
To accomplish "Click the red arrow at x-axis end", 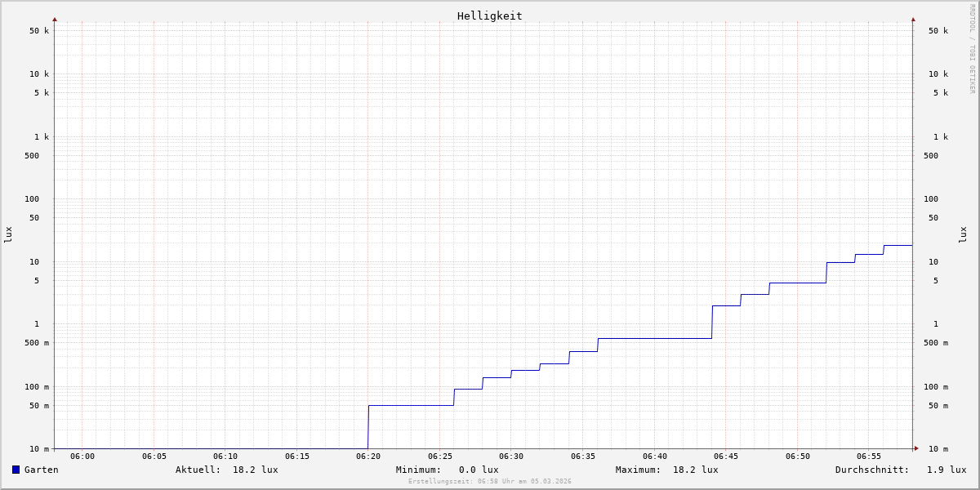I will click(916, 448).
